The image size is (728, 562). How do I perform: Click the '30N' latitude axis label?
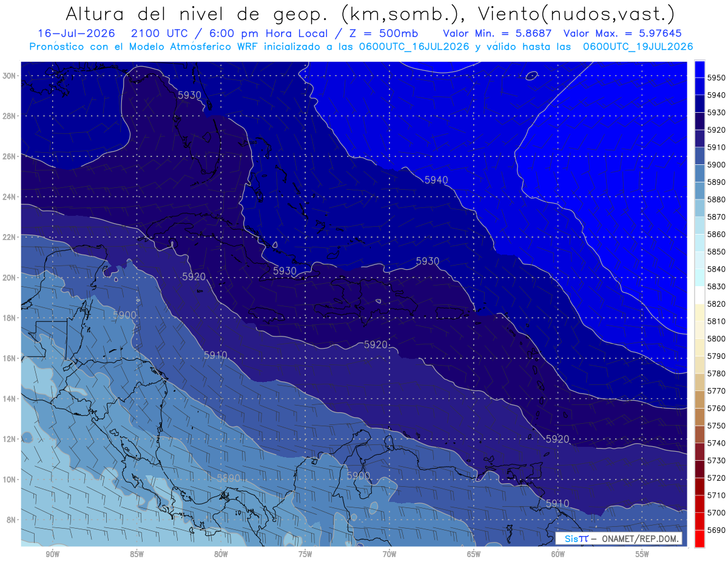click(9, 76)
